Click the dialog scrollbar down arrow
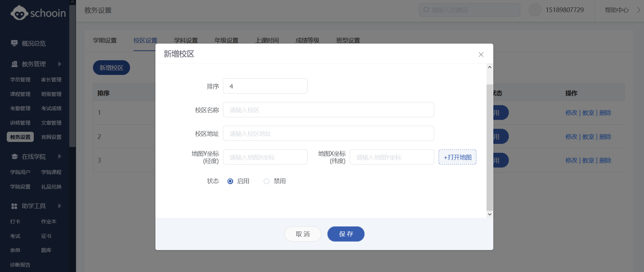644x272 pixels. click(x=490, y=214)
